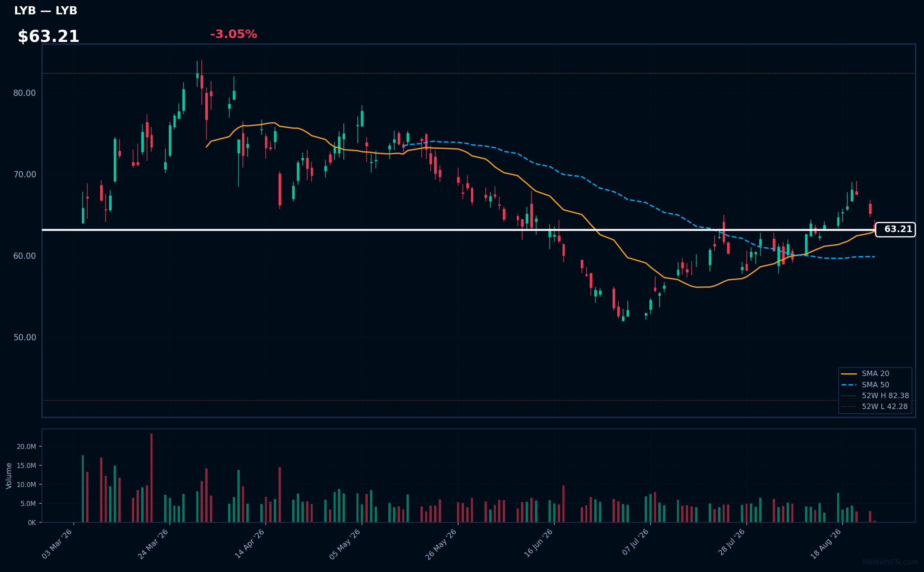The height and width of the screenshot is (572, 924).
Task: Click the 03 Mar '26 date label
Action: (x=57, y=544)
